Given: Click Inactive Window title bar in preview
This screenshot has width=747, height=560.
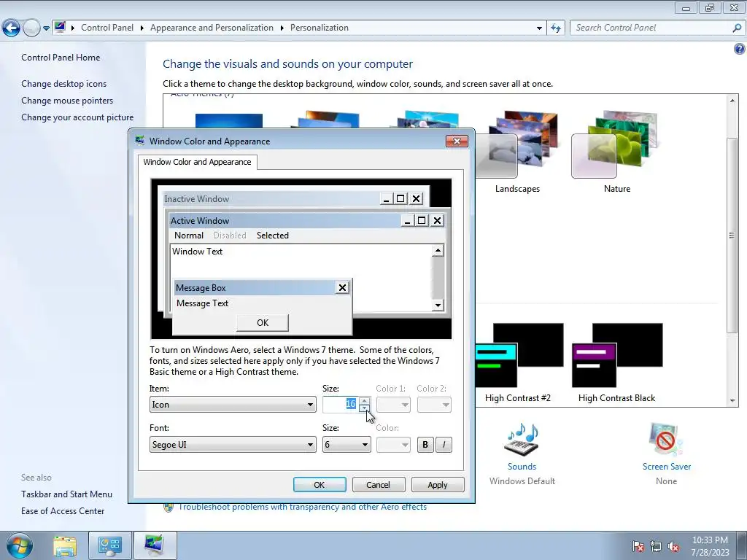Looking at the screenshot, I should (x=271, y=198).
